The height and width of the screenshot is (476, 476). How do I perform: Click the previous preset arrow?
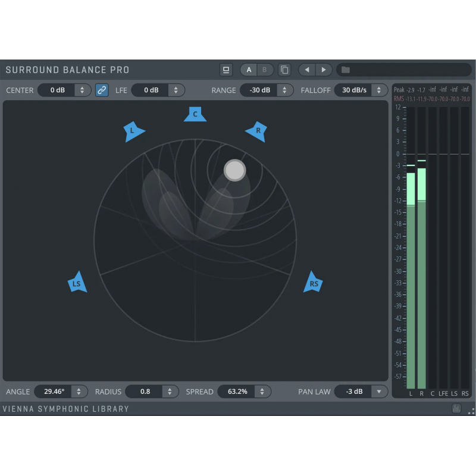[306, 70]
